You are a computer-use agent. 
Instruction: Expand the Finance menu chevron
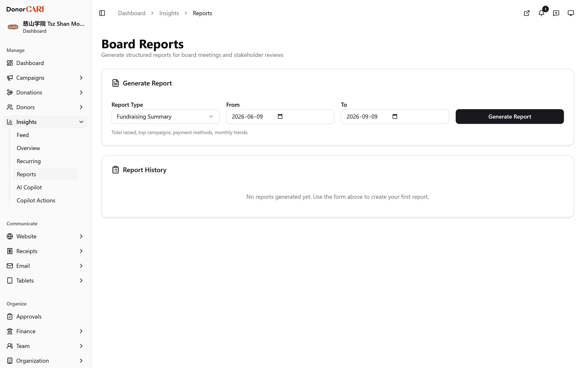81,331
